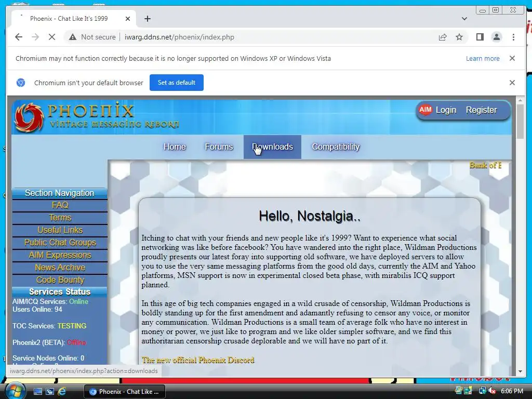The width and height of the screenshot is (532, 399).
Task: Click the red AIM badge icon
Action: (x=425, y=110)
